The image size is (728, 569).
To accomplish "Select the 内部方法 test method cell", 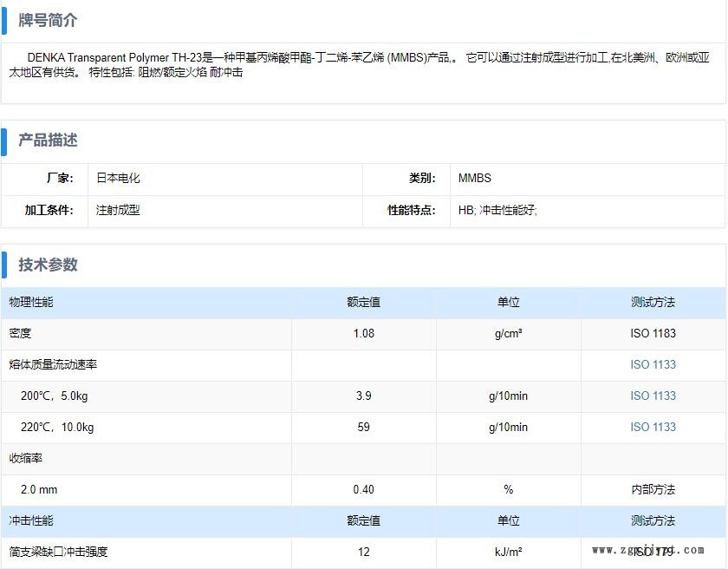I will 653,489.
